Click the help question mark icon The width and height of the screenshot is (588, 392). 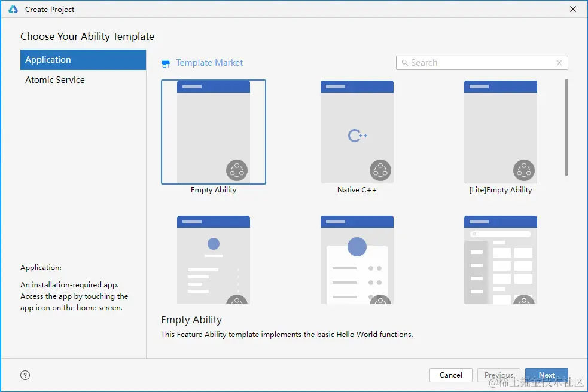pos(25,375)
